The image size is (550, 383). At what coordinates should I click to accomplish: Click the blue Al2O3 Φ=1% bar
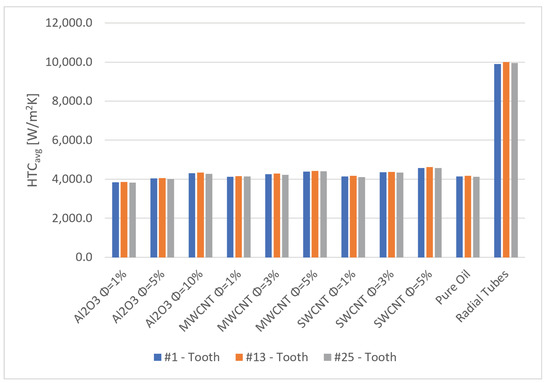point(115,220)
